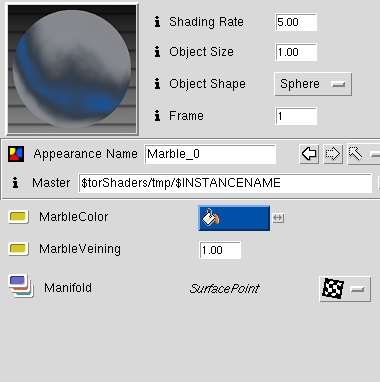Toggle the yellow MarbleVeining parameter button
This screenshot has height=382, width=380.
pyautogui.click(x=18, y=249)
